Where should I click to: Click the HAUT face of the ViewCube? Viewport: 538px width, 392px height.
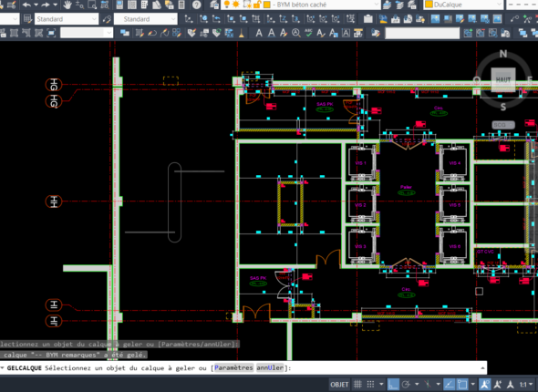[503, 79]
